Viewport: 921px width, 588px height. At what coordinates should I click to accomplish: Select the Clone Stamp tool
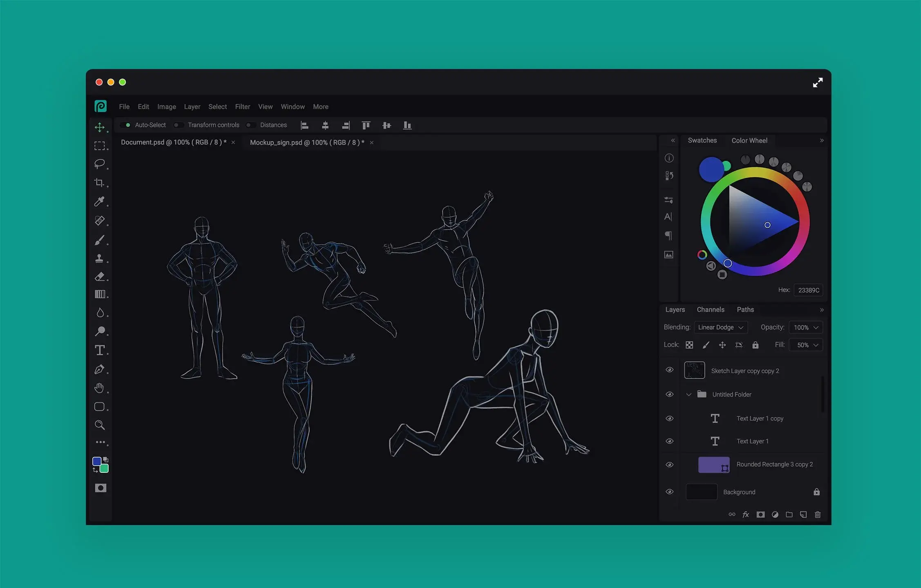101,258
